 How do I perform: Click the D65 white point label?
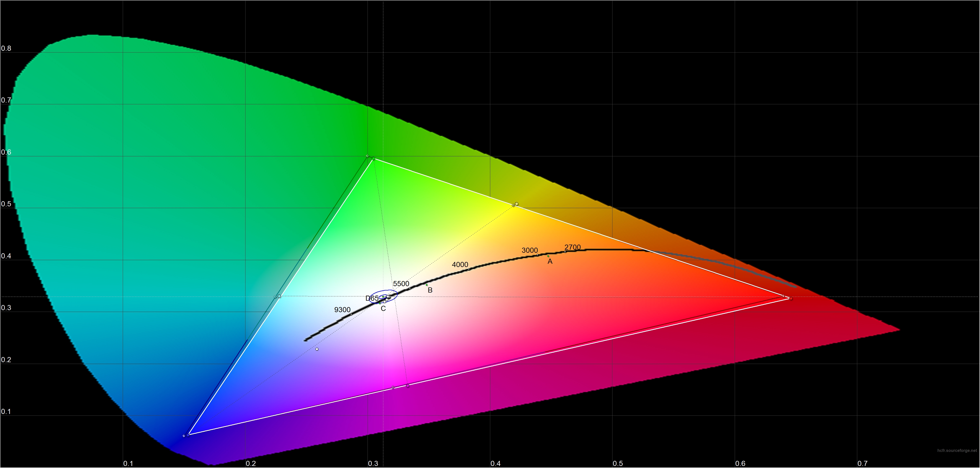pyautogui.click(x=372, y=298)
